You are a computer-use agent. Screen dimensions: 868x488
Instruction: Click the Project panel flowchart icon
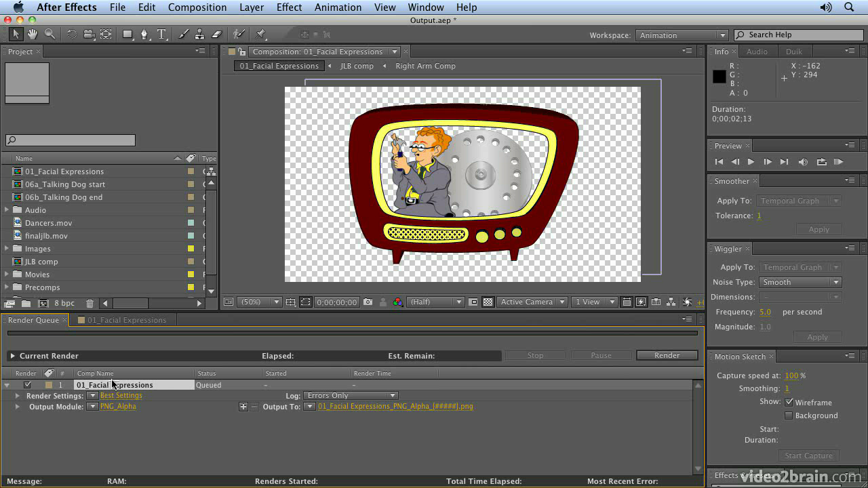210,171
